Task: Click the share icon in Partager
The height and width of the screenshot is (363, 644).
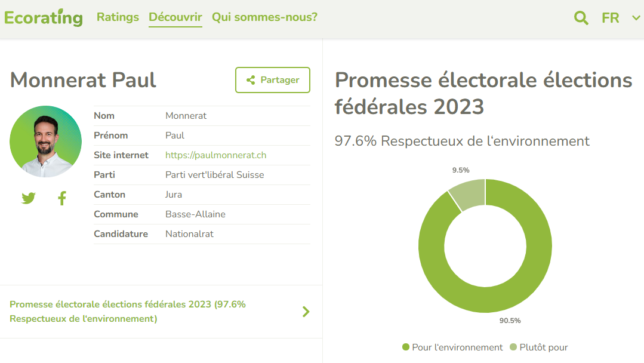Action: 251,80
